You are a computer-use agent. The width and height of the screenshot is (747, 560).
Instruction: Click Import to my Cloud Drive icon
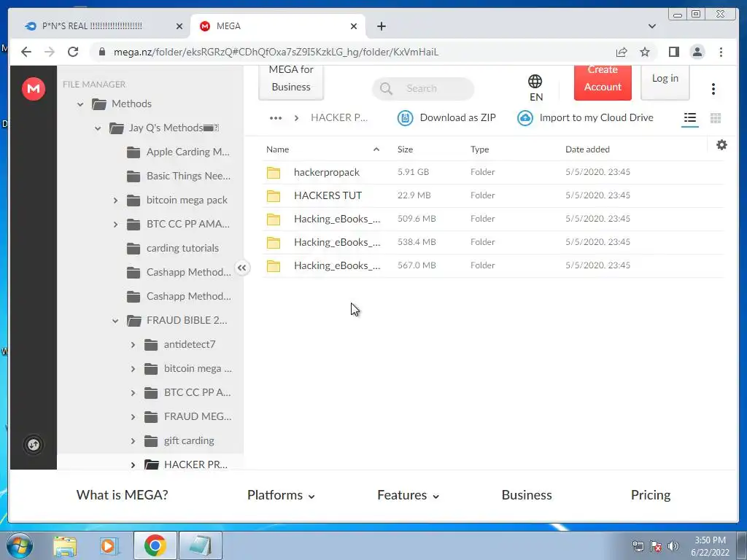pyautogui.click(x=525, y=117)
